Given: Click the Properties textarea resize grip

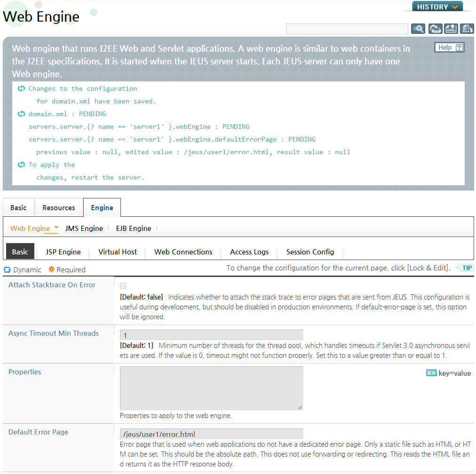Looking at the screenshot, I should (300, 407).
